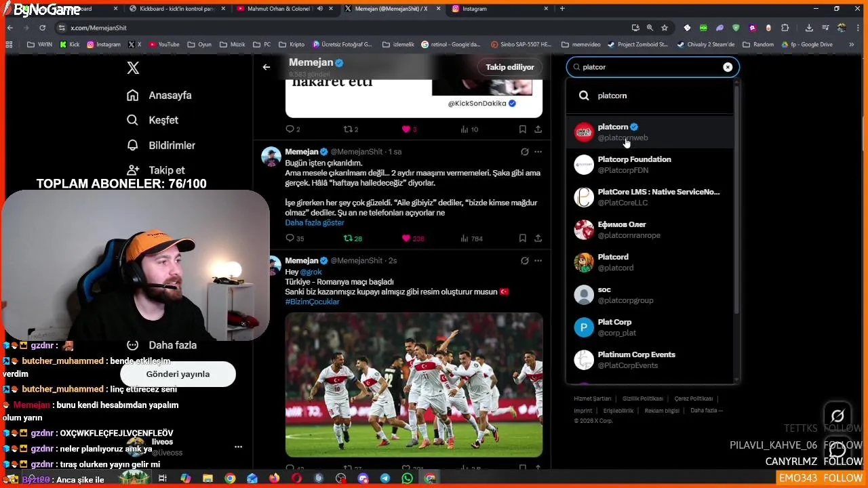The image size is (868, 488).
Task: Select the Platcord @platcord search result
Action: (650, 262)
